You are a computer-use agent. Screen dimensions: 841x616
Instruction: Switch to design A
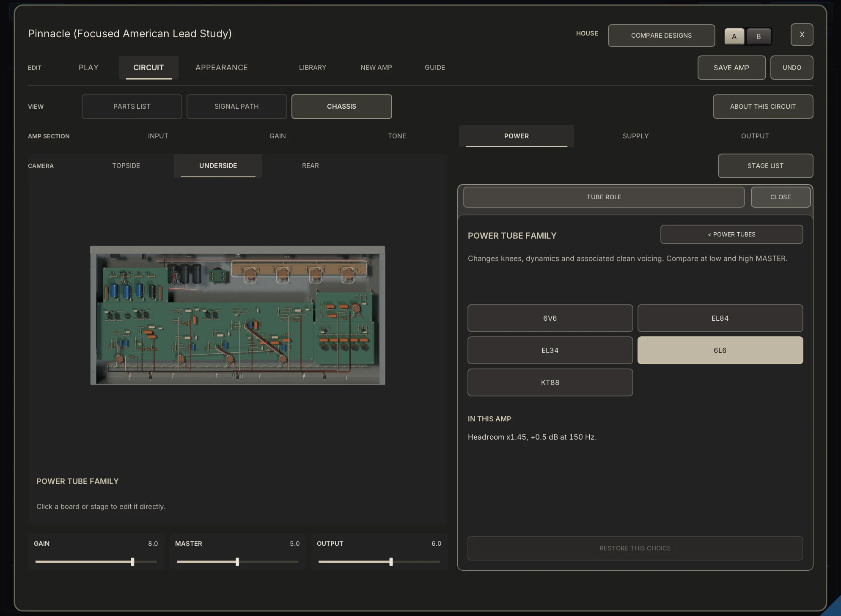pyautogui.click(x=734, y=36)
